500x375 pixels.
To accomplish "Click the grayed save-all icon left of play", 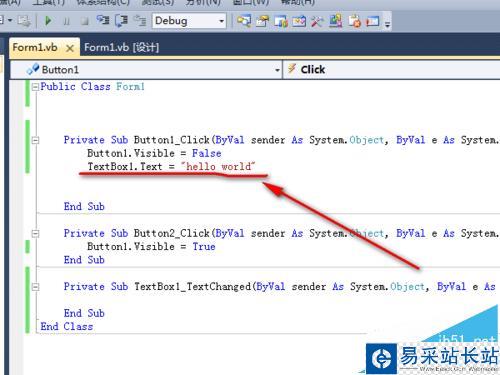I will coord(24,21).
